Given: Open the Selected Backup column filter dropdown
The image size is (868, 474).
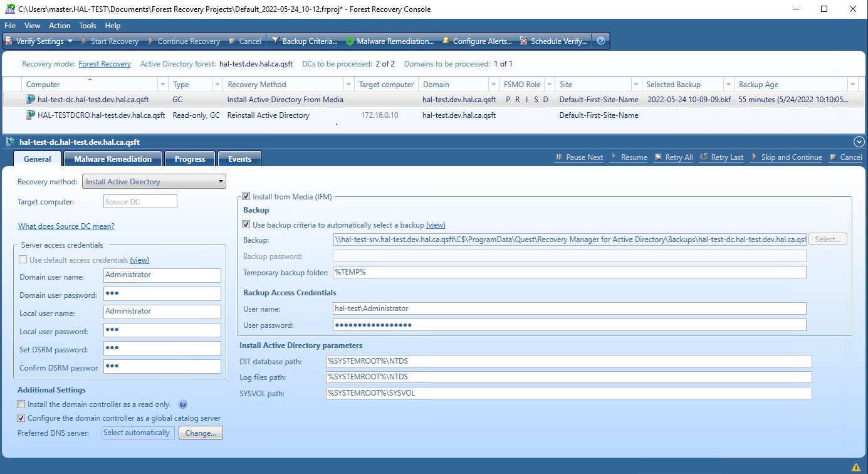Looking at the screenshot, I should (729, 85).
